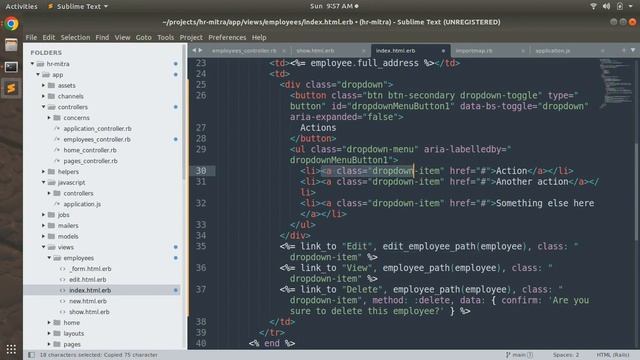Open the Selection menu
Screen dimensions: 640x360
pyautogui.click(x=75, y=37)
